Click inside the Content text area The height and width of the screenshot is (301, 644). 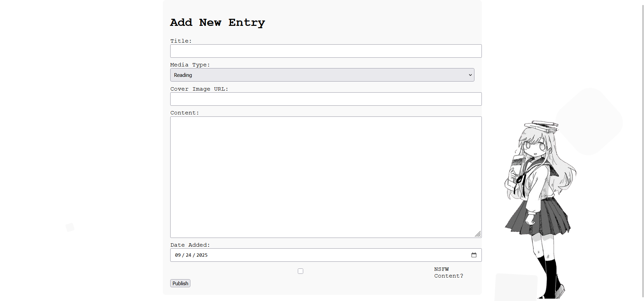pos(326,177)
